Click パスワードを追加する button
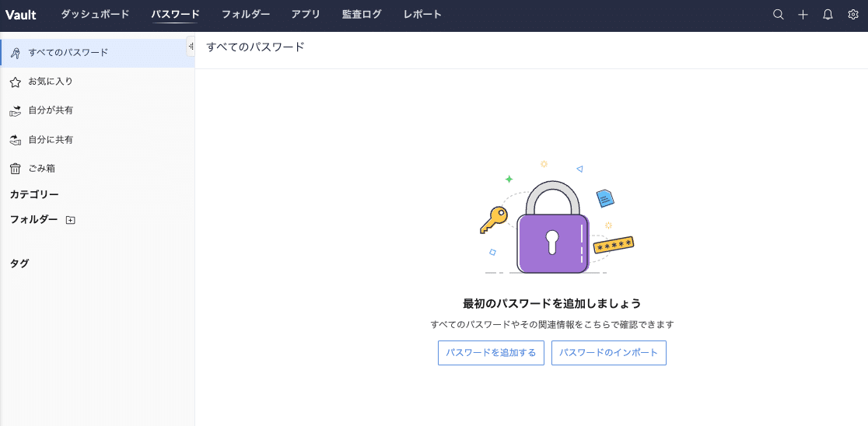This screenshot has height=426, width=868. point(491,353)
